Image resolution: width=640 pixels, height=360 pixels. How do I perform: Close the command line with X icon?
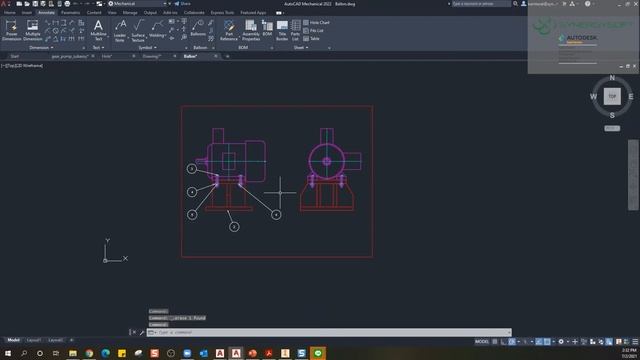(x=134, y=332)
